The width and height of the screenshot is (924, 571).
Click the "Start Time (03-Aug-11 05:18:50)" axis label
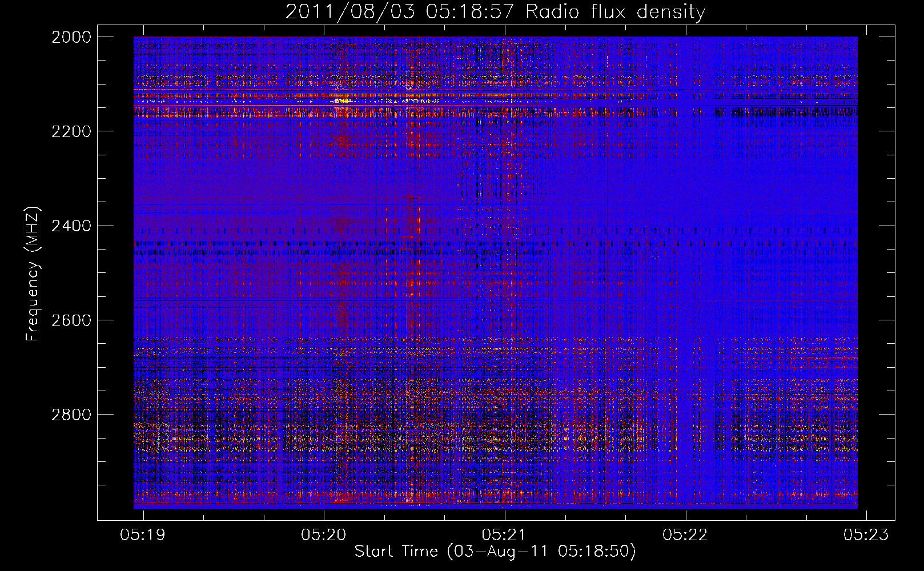click(x=495, y=552)
